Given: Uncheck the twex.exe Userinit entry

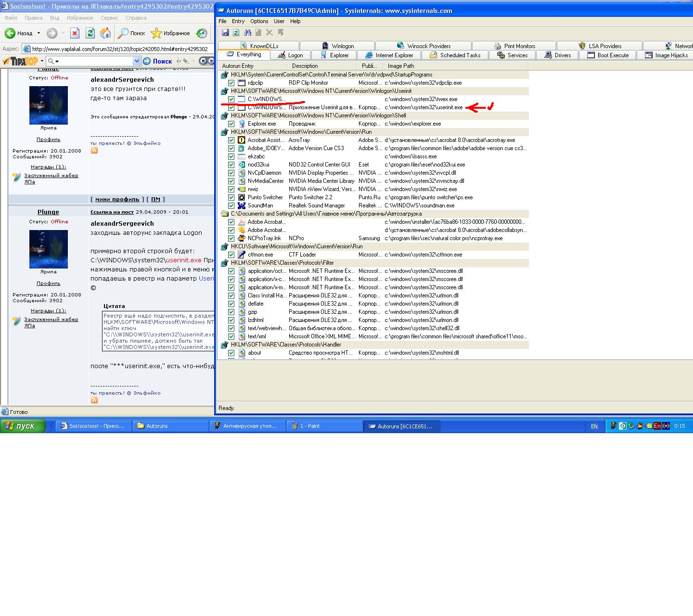Looking at the screenshot, I should pyautogui.click(x=231, y=99).
